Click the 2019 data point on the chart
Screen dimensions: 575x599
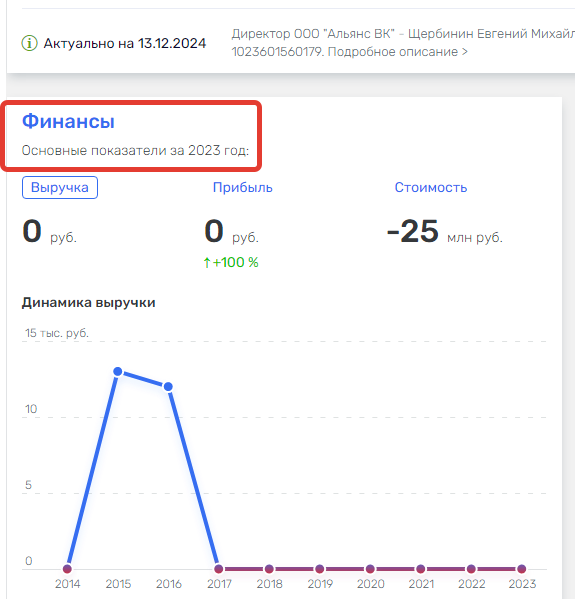(320, 569)
